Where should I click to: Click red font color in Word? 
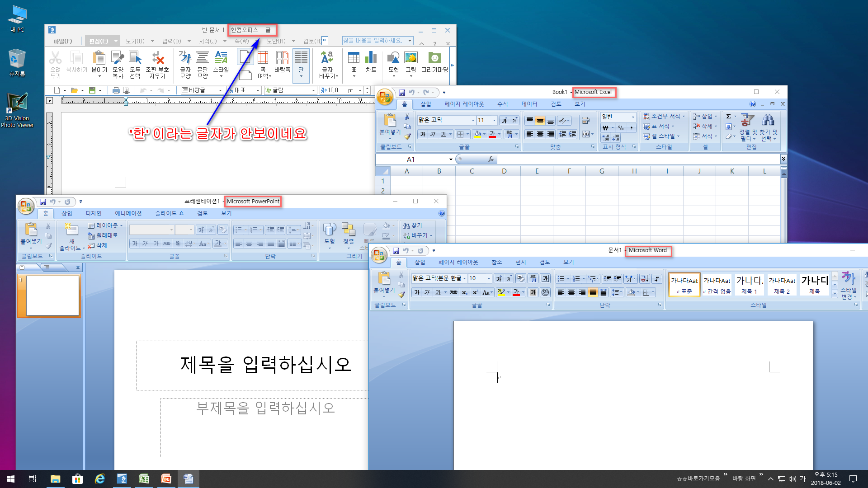tap(516, 292)
